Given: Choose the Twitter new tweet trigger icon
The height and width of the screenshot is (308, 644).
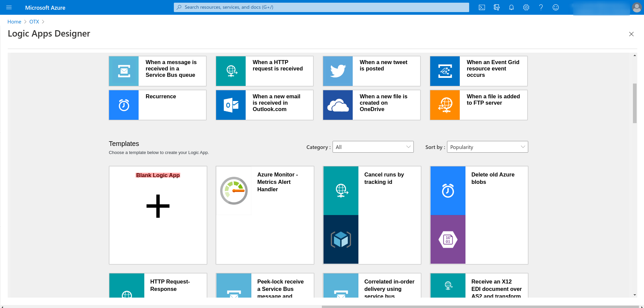Looking at the screenshot, I should [338, 71].
